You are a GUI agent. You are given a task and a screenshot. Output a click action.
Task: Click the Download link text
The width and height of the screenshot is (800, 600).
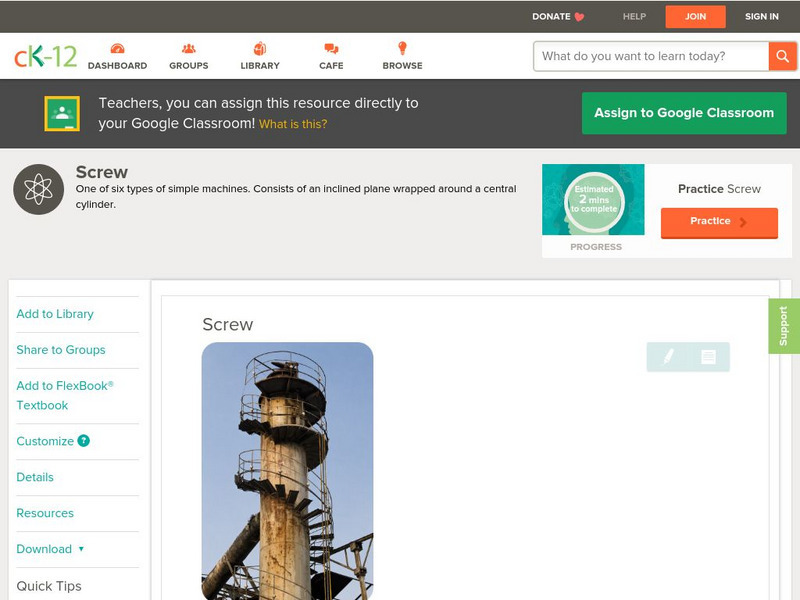(x=44, y=549)
